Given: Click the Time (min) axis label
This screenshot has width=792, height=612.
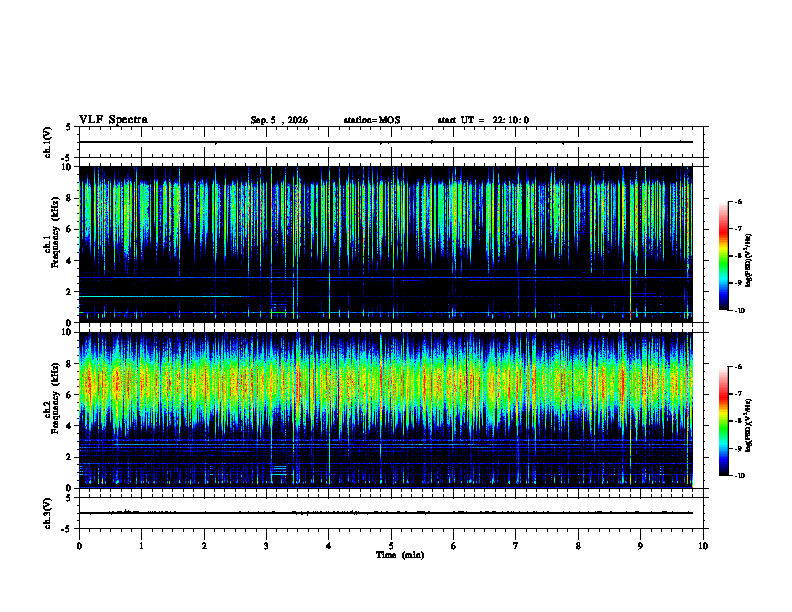Looking at the screenshot, I should tap(400, 555).
